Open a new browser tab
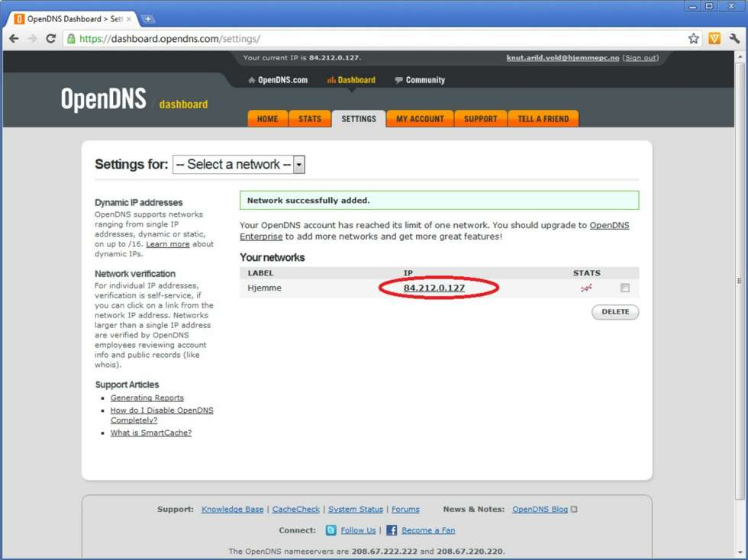Screen dimensions: 748x560 point(148,19)
